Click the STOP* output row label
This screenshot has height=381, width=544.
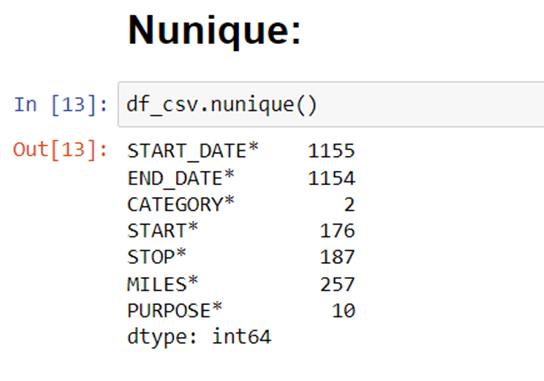coord(157,257)
